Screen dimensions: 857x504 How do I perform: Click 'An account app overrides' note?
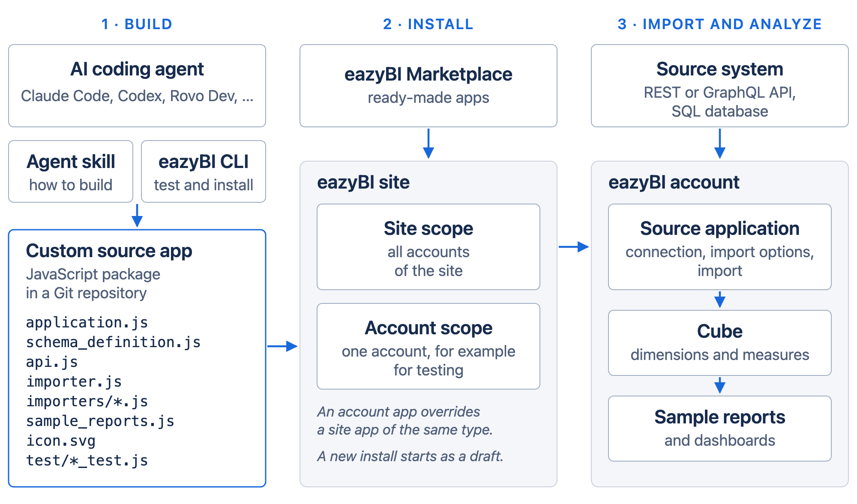(x=399, y=411)
